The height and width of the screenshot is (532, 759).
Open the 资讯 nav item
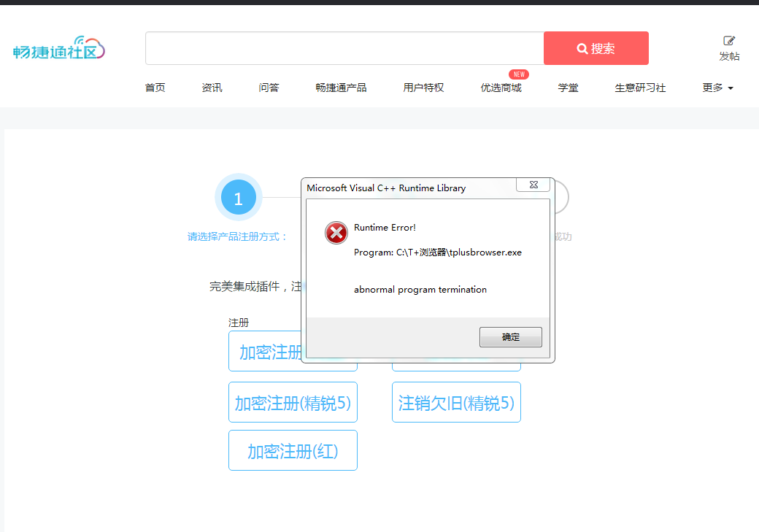[212, 88]
